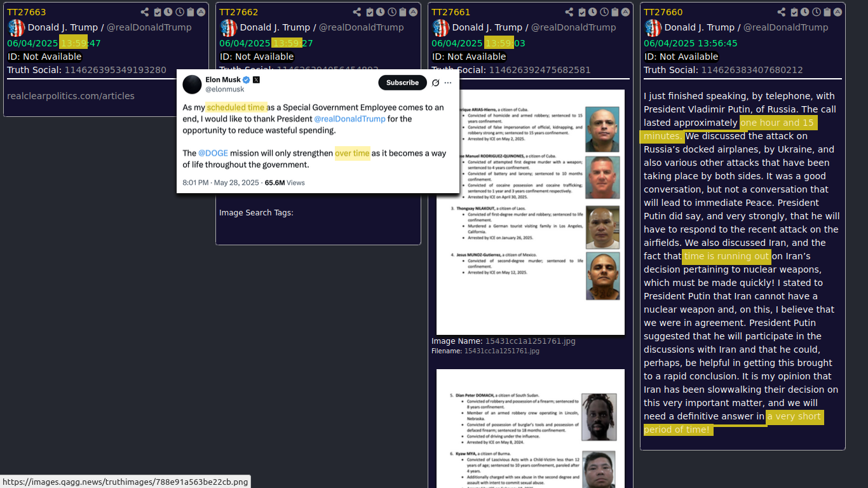
Task: Open Truth Social ID 114626383407680212
Action: tap(752, 70)
